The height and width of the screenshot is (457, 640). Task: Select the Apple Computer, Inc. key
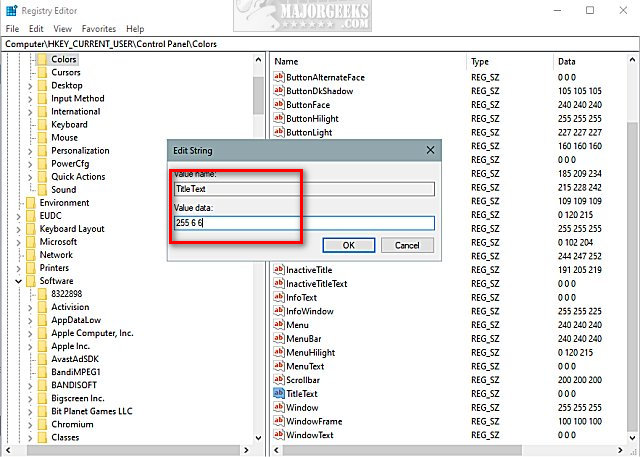[x=92, y=333]
